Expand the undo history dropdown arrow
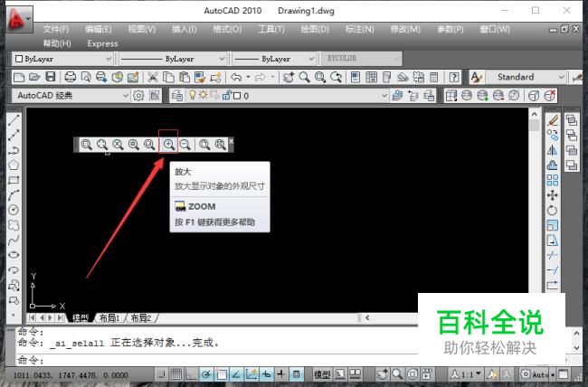Viewport: 588px width, 387px height. click(x=248, y=77)
